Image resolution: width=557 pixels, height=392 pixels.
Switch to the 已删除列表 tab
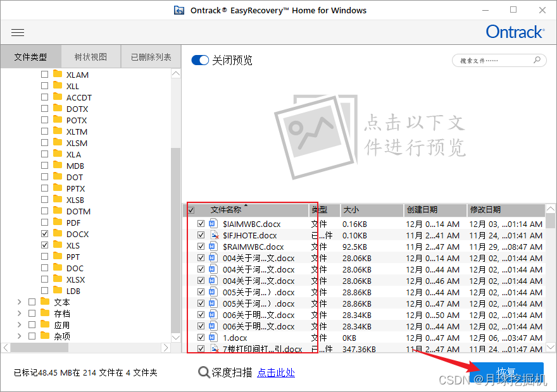point(151,57)
